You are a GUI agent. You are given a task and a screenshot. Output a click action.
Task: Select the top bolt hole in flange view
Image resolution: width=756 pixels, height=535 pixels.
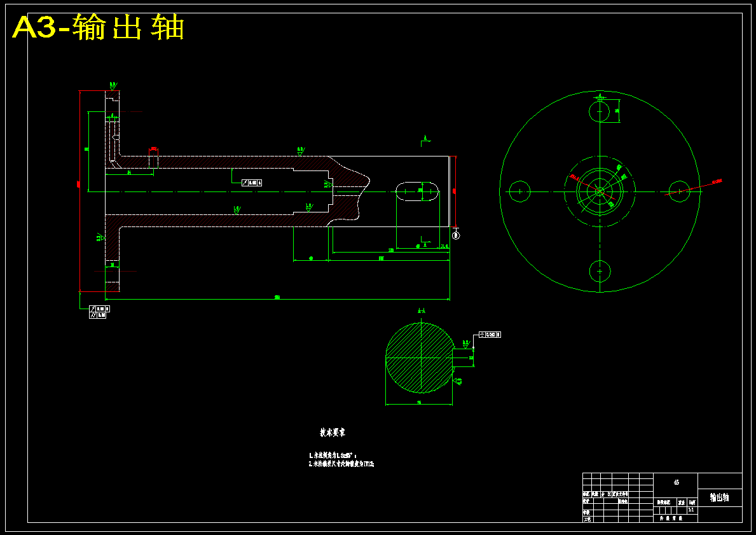[x=600, y=111]
